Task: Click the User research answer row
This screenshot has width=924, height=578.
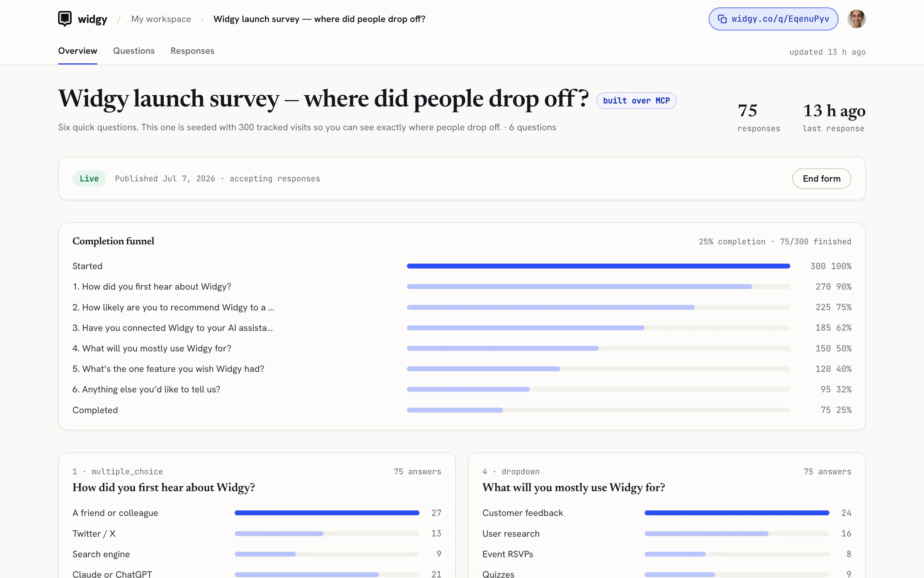Action: point(667,534)
